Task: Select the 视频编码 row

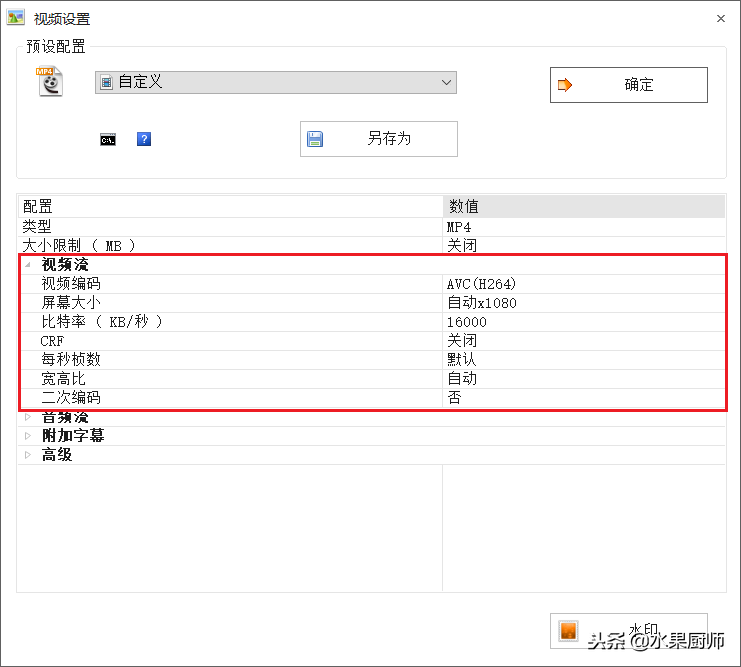Action: point(371,284)
